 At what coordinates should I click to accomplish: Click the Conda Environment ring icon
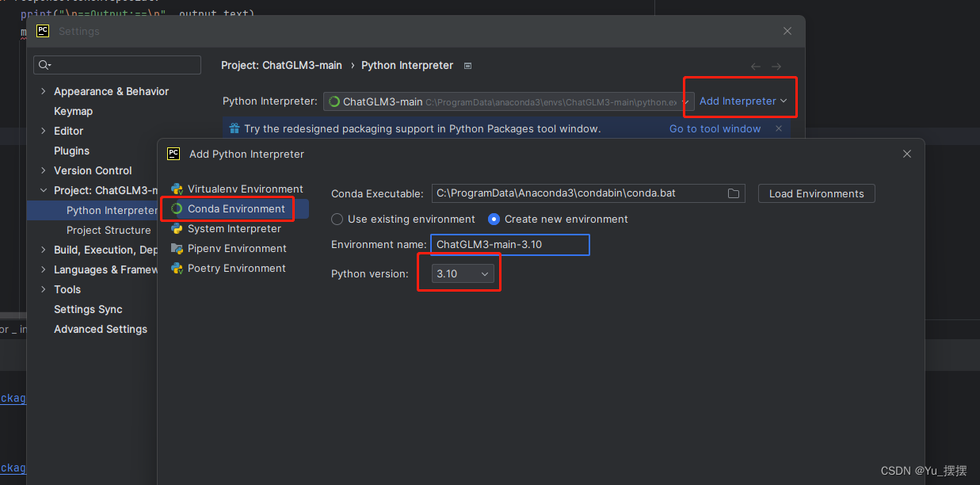pyautogui.click(x=177, y=208)
